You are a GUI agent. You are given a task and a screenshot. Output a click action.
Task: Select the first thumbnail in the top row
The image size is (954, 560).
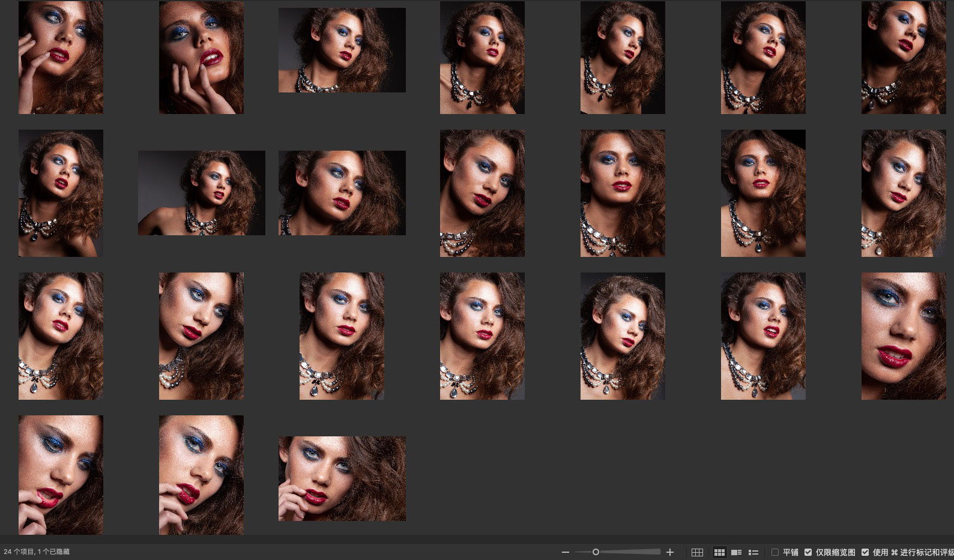click(61, 58)
